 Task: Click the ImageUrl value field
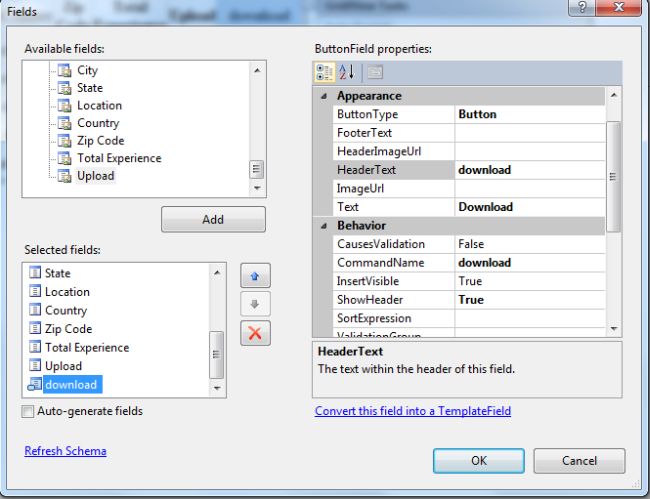coord(530,189)
